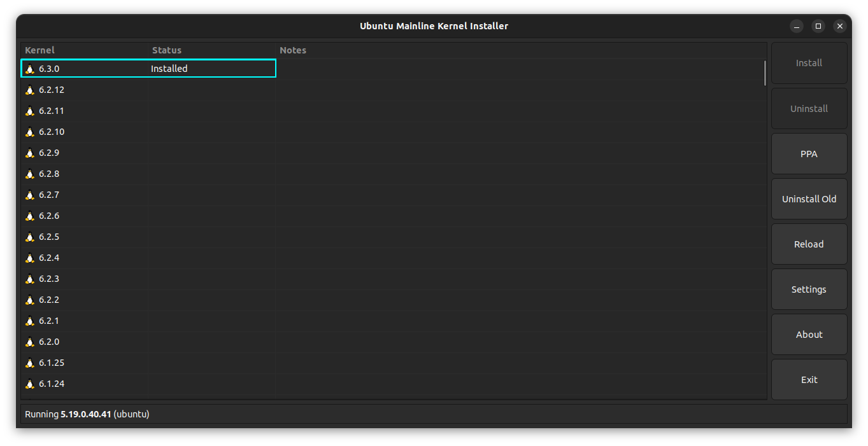Click the Tux icon beside kernel 6.3.0
This screenshot has width=868, height=446.
30,68
